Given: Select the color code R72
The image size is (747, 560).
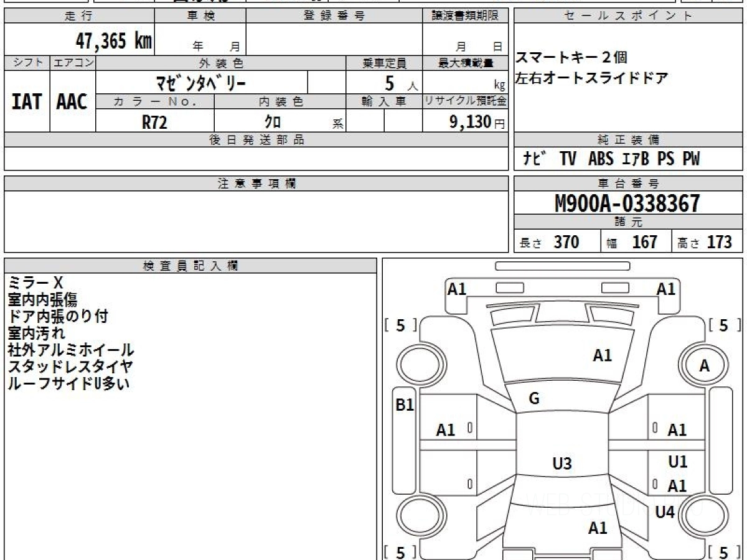Looking at the screenshot, I should pyautogui.click(x=154, y=122).
